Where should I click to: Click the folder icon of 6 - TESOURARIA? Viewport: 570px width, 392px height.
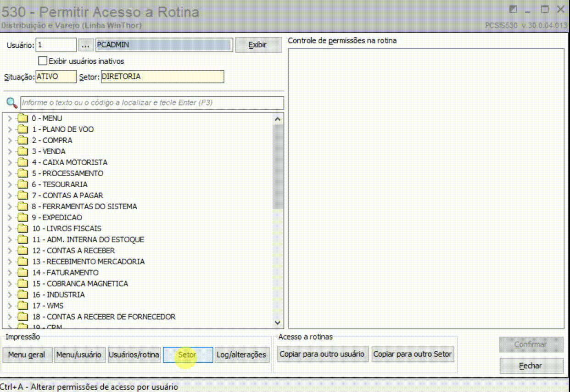pos(23,185)
